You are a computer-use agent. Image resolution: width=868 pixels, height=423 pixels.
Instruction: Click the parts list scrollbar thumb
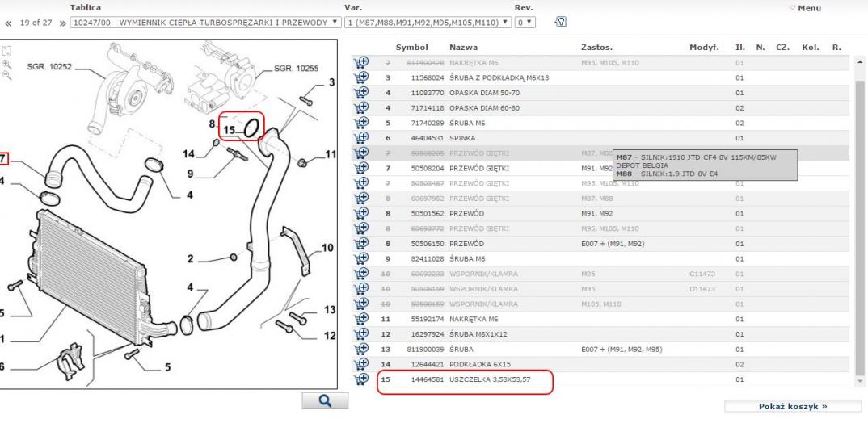(860, 227)
